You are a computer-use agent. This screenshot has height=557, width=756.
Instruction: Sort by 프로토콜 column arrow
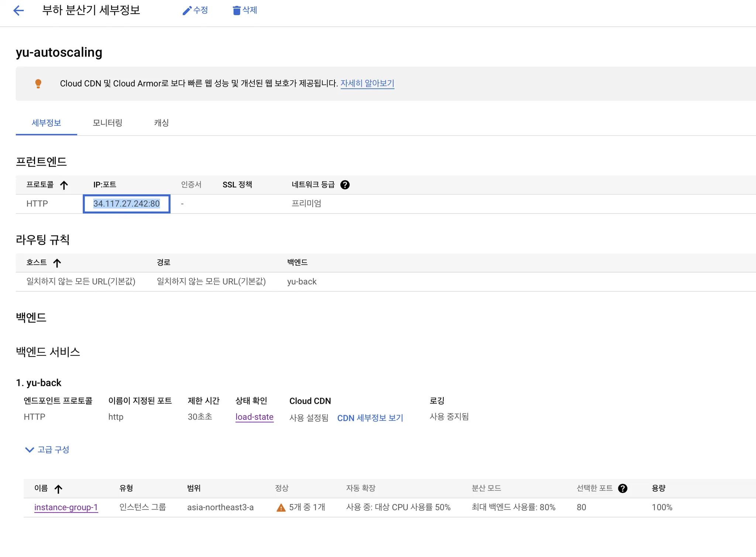64,185
